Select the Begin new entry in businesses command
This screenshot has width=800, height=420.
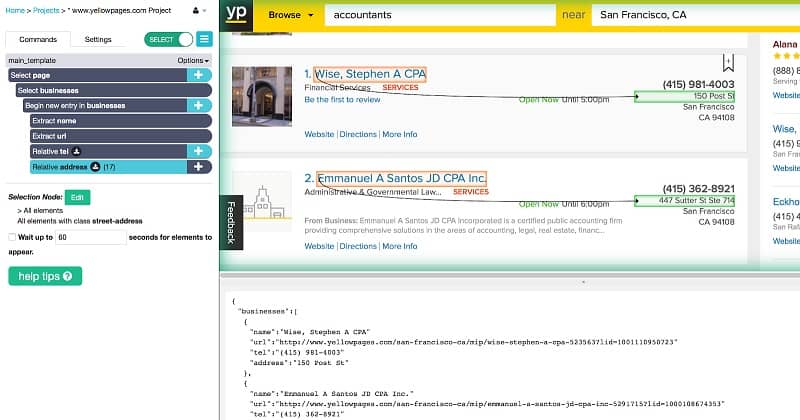click(105, 106)
